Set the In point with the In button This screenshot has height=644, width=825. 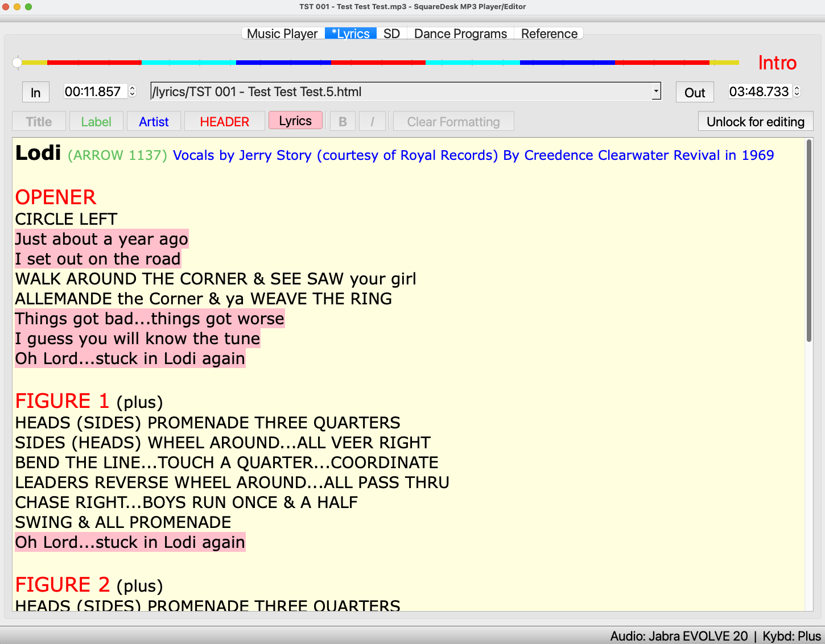click(x=35, y=92)
